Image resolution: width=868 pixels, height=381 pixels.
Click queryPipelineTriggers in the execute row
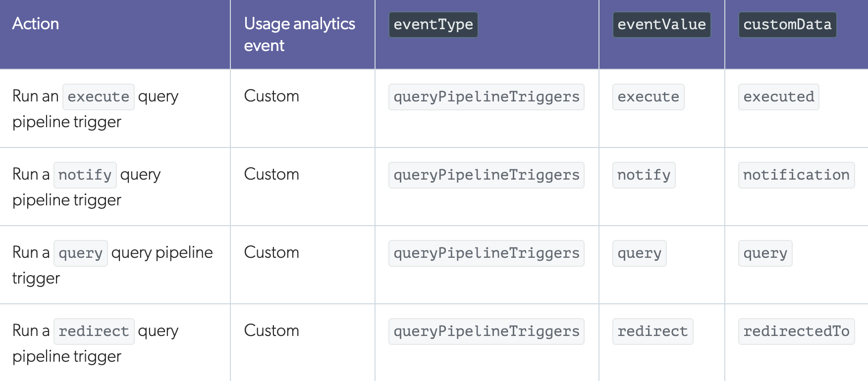pos(486,97)
